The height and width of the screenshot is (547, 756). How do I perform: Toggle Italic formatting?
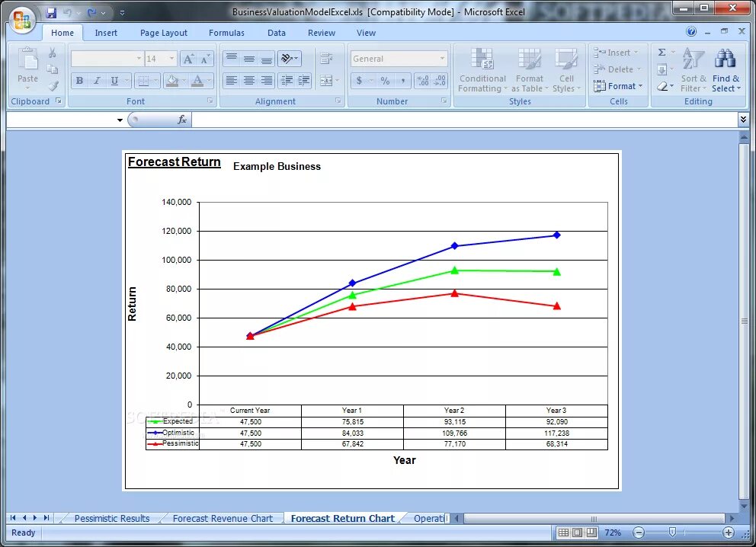[x=97, y=81]
